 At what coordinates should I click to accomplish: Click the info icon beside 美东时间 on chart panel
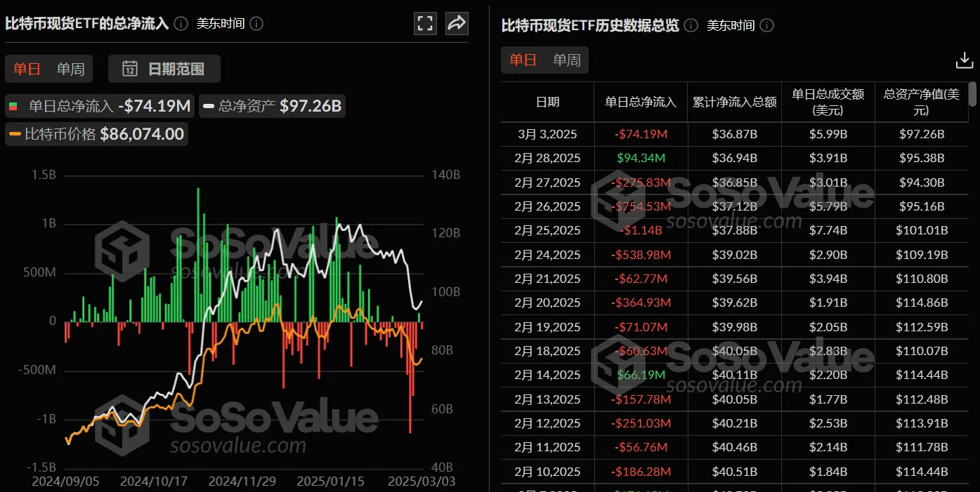tap(256, 23)
